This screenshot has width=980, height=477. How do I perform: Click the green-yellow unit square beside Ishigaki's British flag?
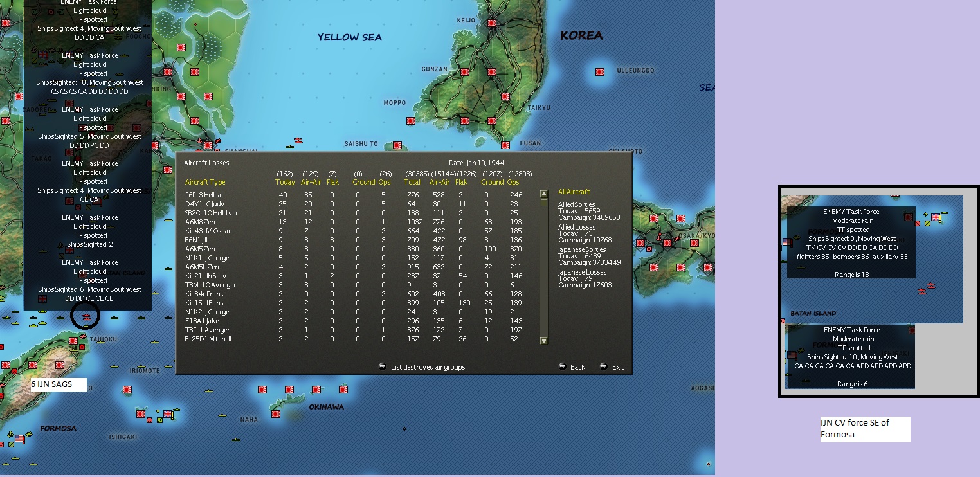click(x=159, y=420)
